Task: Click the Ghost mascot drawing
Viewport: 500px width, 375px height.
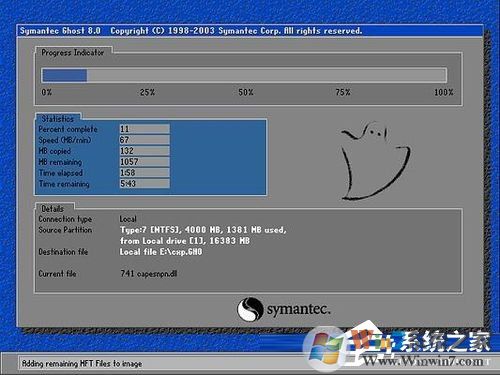Action: click(376, 161)
